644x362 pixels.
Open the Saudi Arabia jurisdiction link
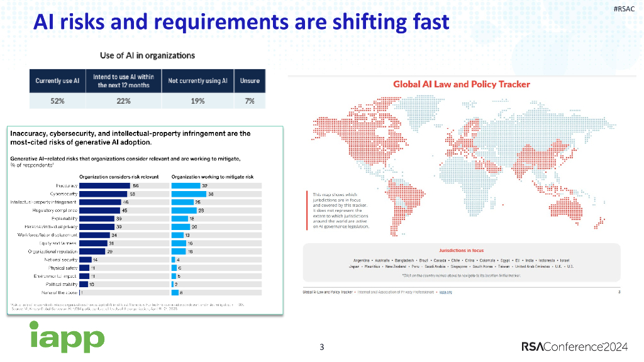(x=435, y=266)
